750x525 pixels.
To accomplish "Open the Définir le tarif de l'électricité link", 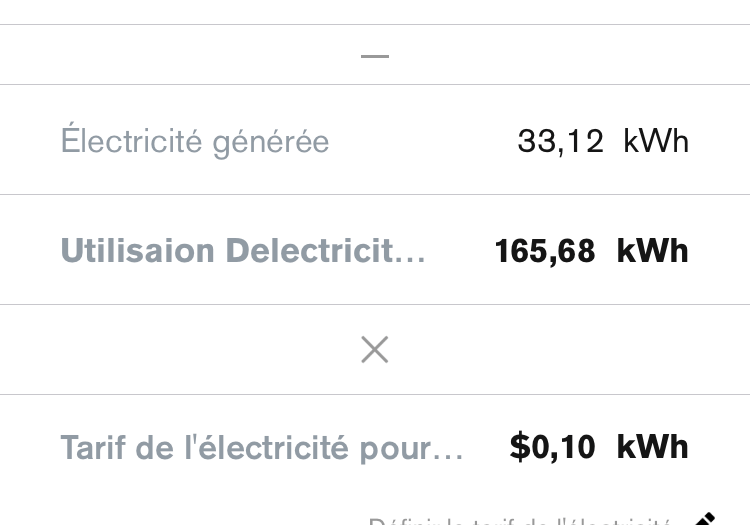I will [x=518, y=521].
